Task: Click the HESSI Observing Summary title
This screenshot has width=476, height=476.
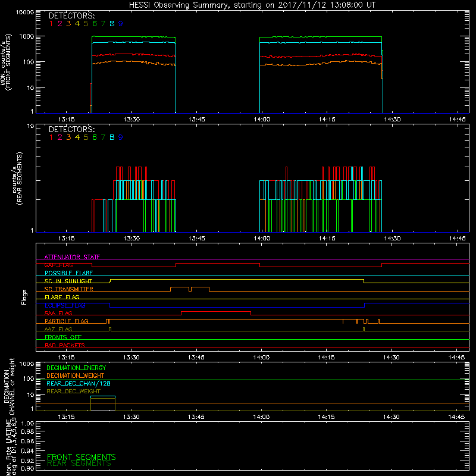Action: 252,5
